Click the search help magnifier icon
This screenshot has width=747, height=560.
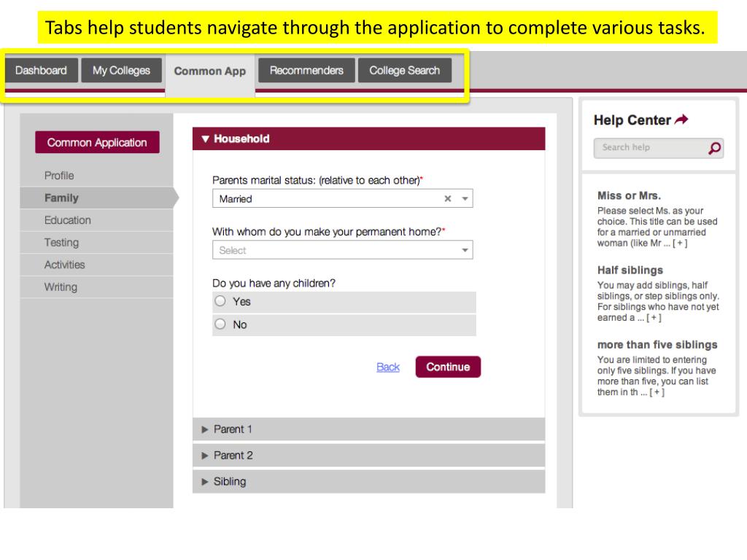(x=714, y=148)
